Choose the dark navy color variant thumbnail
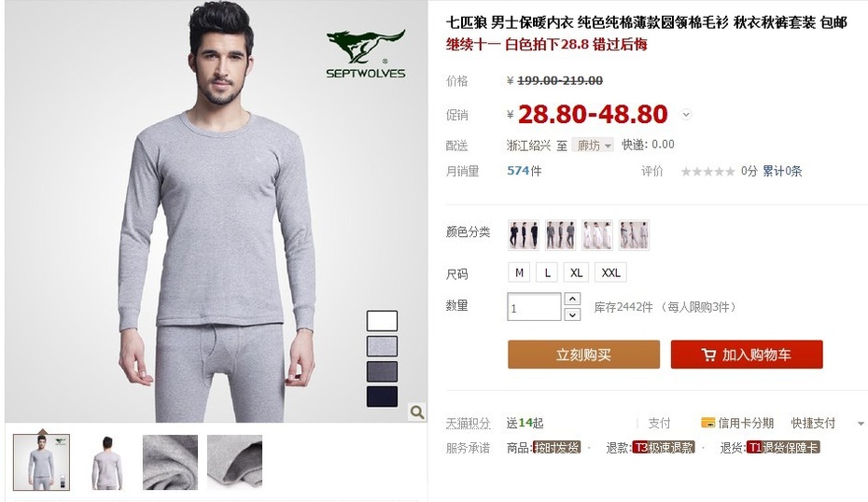 [x=523, y=235]
